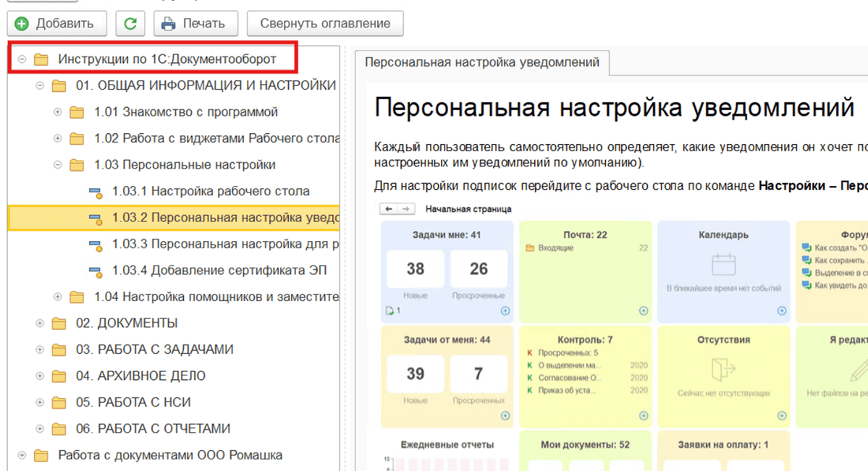The width and height of the screenshot is (868, 471).
Task: Click the 38 Новые tasks counter tile
Action: click(x=416, y=275)
